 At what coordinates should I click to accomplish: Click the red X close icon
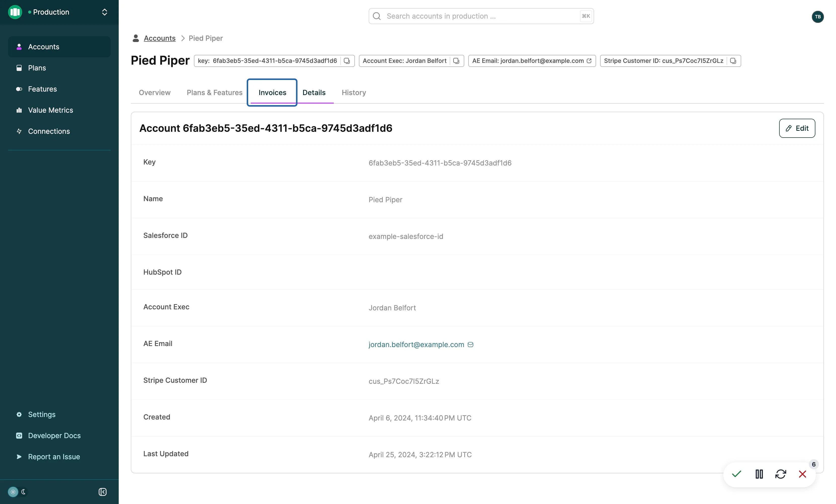[802, 474]
